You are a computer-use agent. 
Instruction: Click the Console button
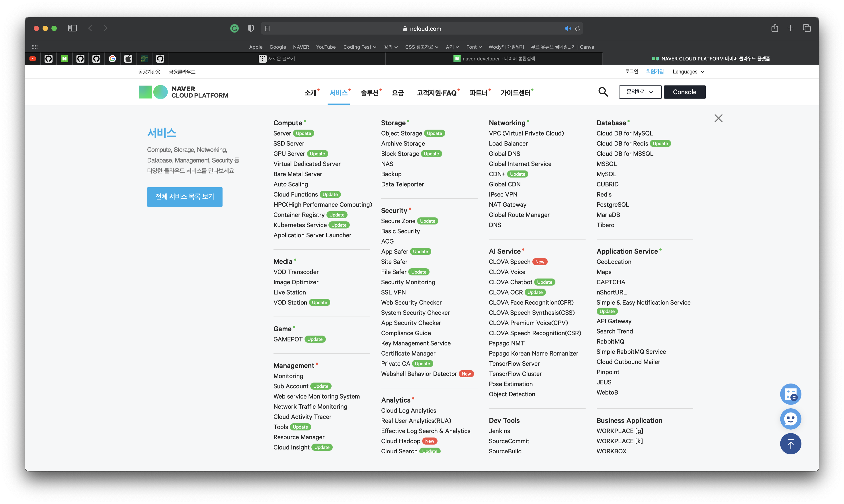point(684,92)
